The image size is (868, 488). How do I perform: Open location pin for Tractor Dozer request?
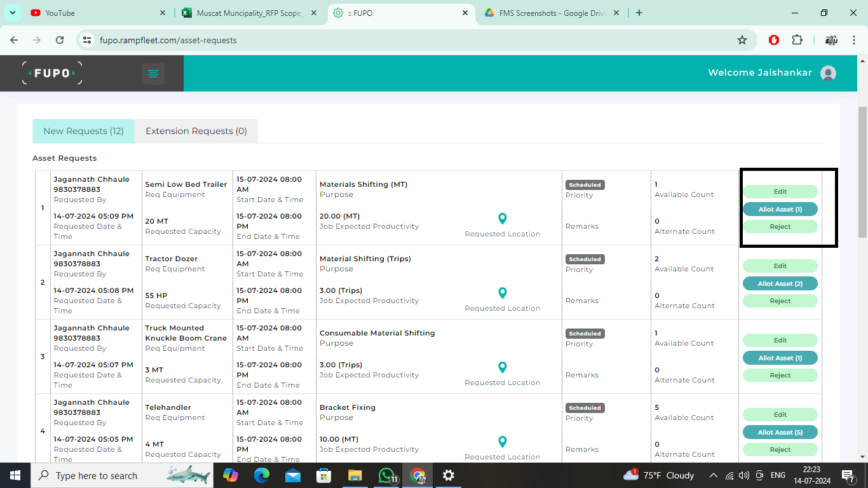click(x=502, y=293)
